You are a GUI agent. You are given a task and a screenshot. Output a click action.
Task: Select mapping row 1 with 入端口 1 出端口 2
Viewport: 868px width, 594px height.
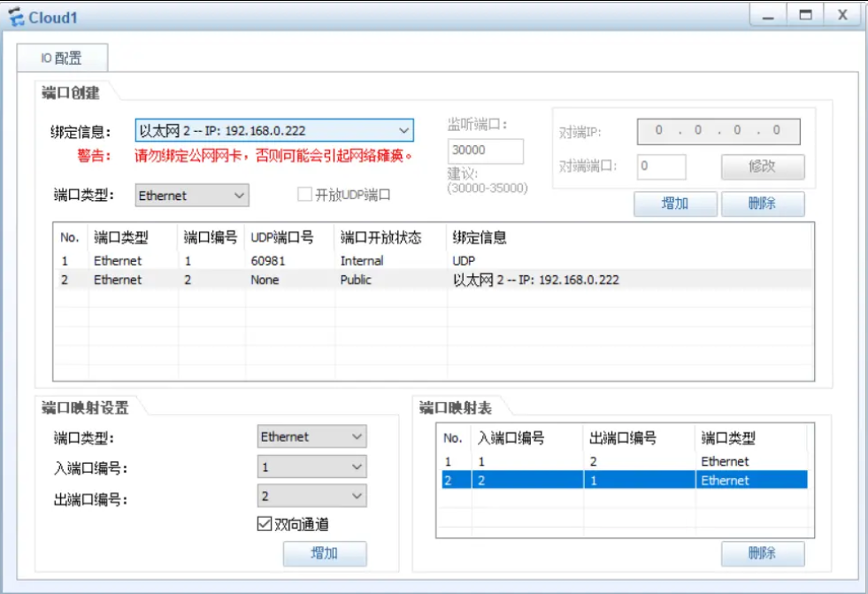[625, 461]
